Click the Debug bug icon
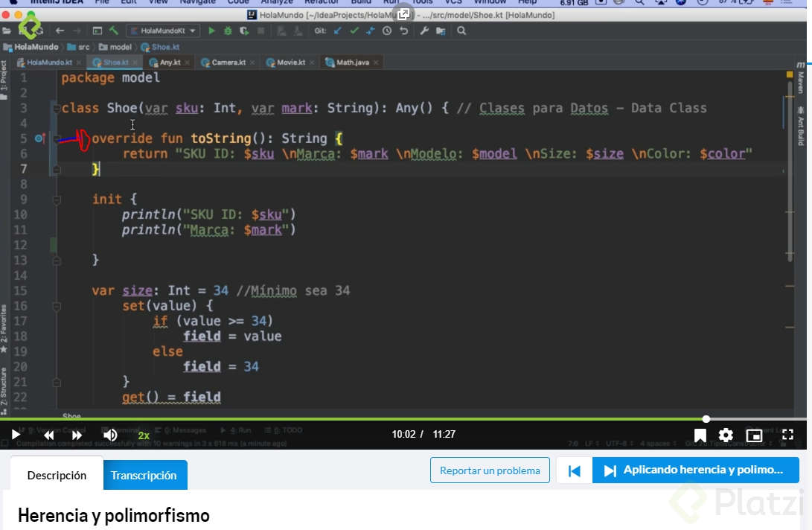Viewport: 812px width, 530px height. pos(227,31)
